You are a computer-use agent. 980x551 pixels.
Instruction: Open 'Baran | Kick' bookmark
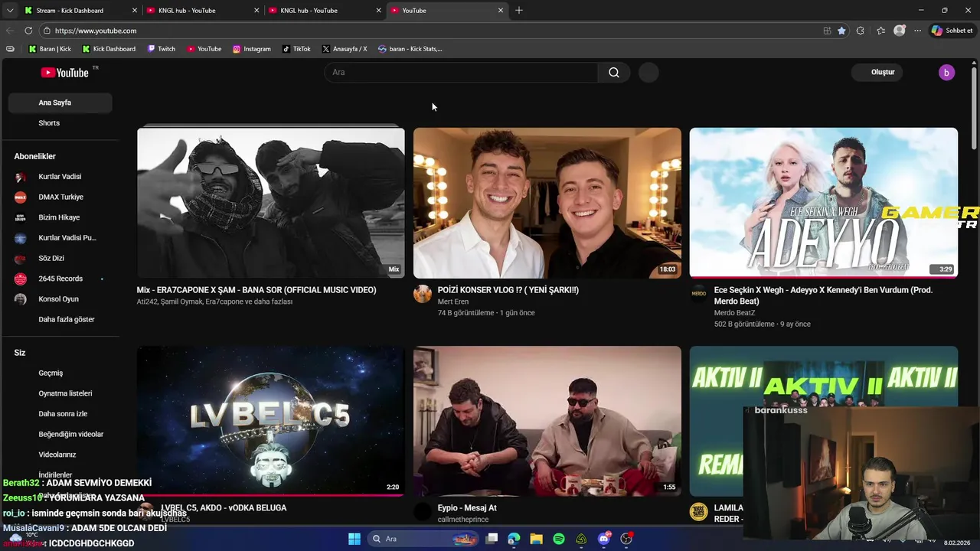click(x=50, y=49)
